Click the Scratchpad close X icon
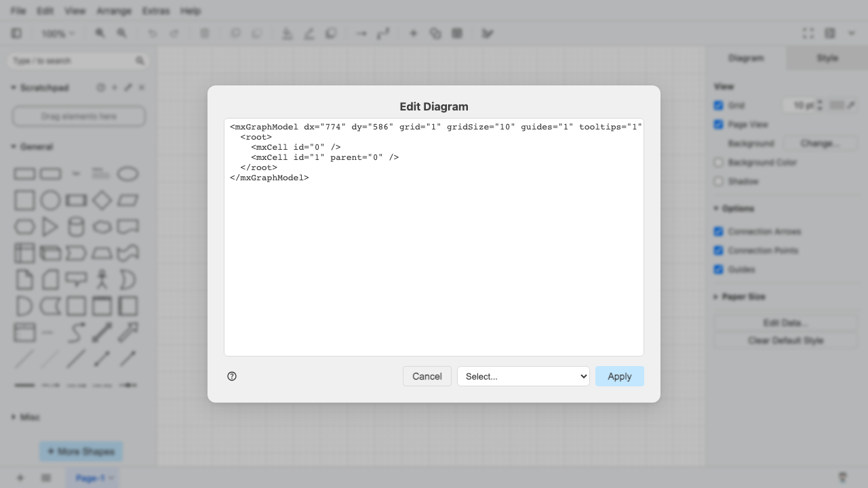Screen dimensions: 868x488 pos(142,87)
